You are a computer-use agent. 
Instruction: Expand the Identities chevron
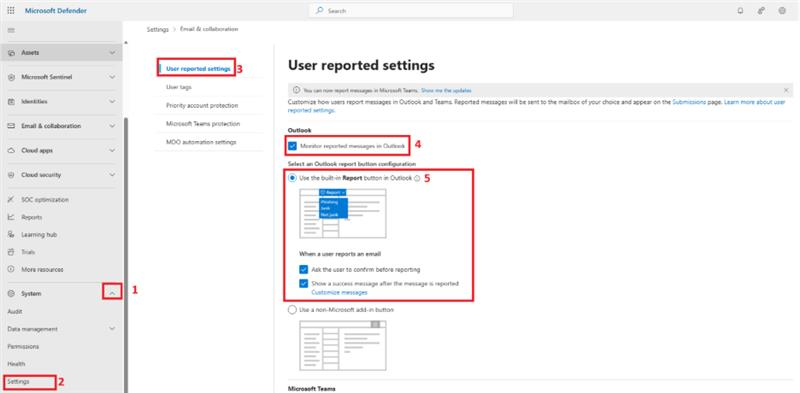coord(112,102)
